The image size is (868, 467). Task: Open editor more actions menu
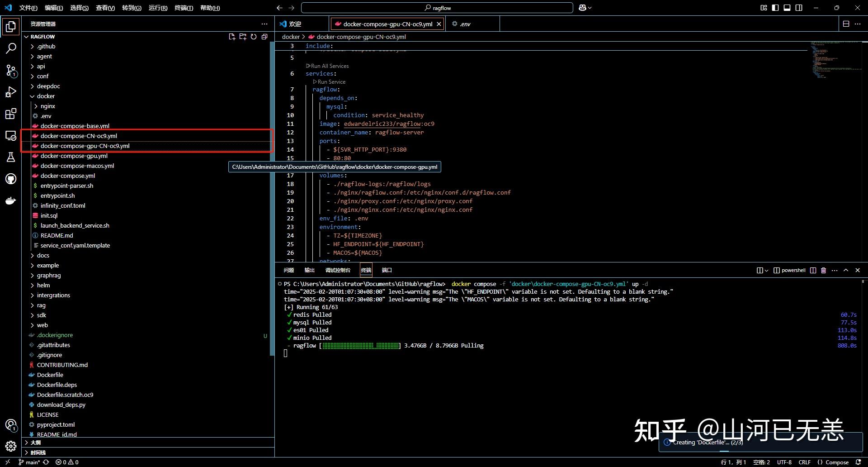click(858, 24)
